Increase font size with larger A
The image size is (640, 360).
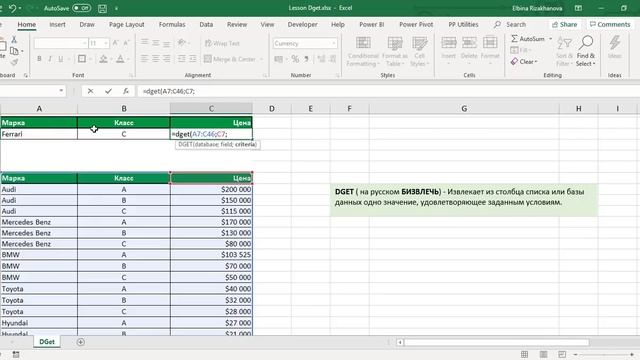pyautogui.click(x=116, y=43)
